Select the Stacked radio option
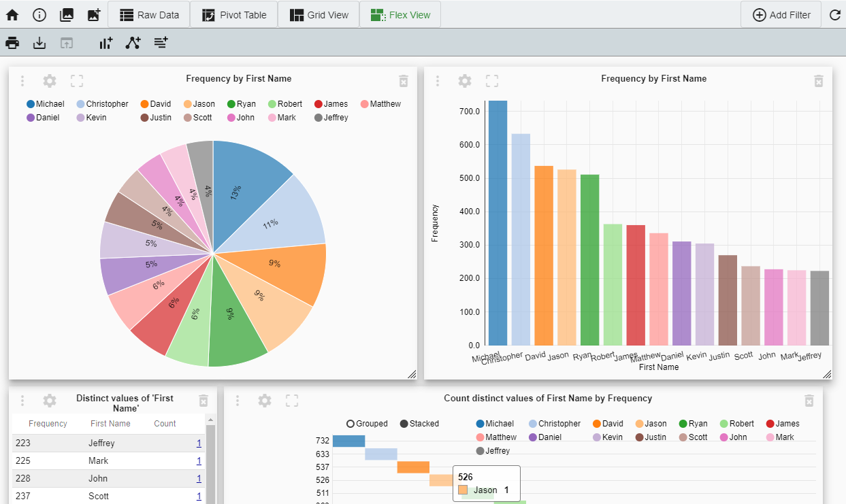Image resolution: width=846 pixels, height=504 pixels. pyautogui.click(x=419, y=424)
